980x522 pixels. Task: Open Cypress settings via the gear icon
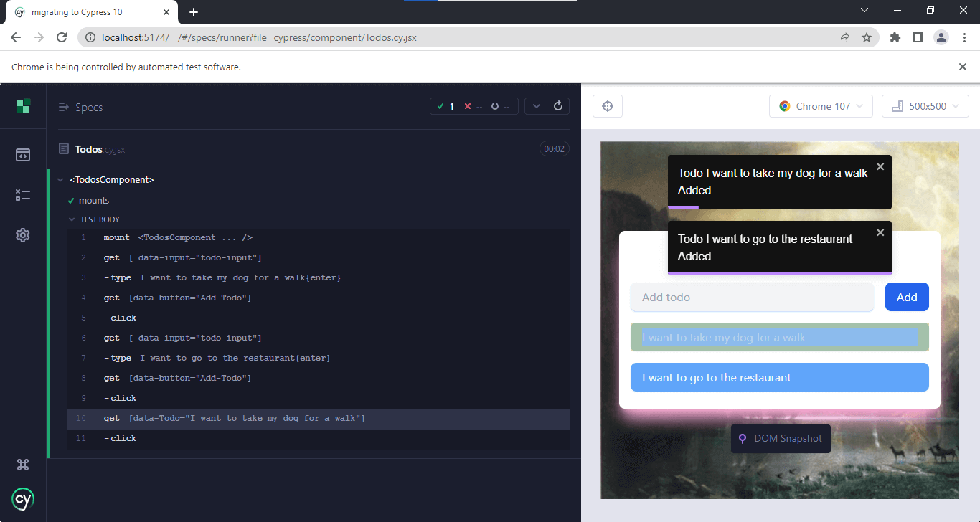(x=23, y=234)
